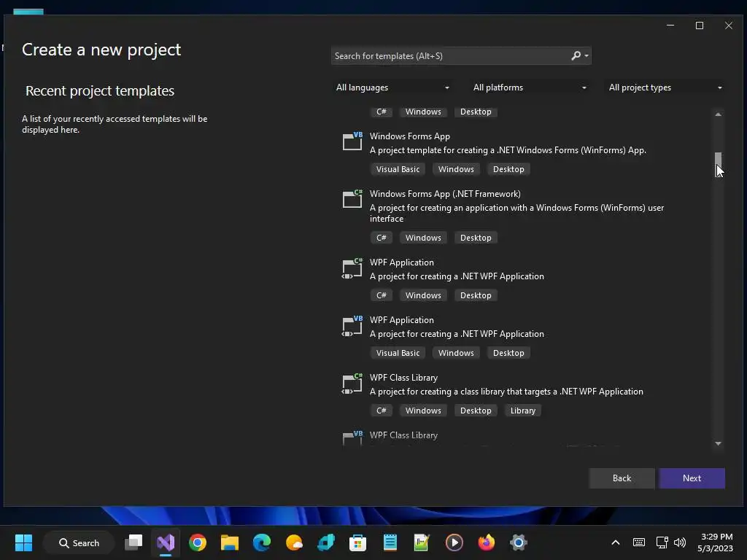Open the weather app icon on taskbar
Screen dimensions: 747x560
tap(294, 542)
